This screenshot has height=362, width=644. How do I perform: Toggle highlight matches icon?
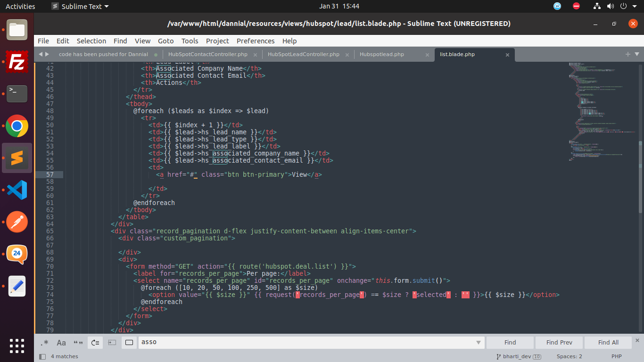click(129, 343)
